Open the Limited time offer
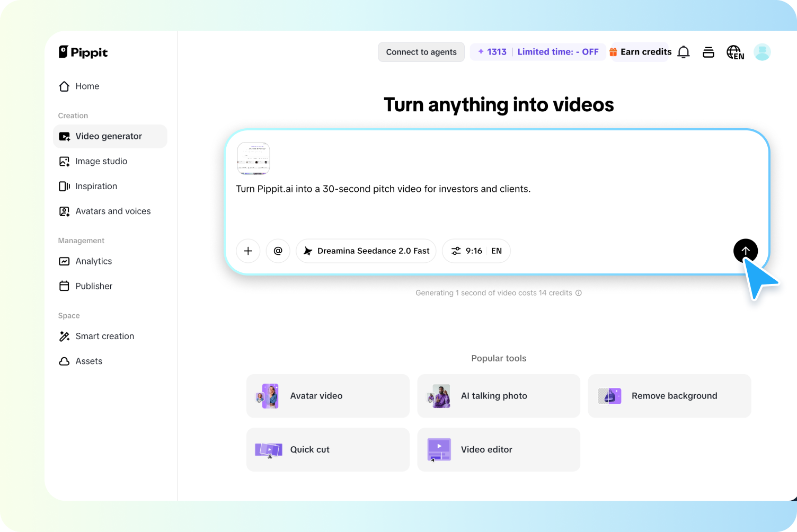This screenshot has width=797, height=532. [558, 52]
